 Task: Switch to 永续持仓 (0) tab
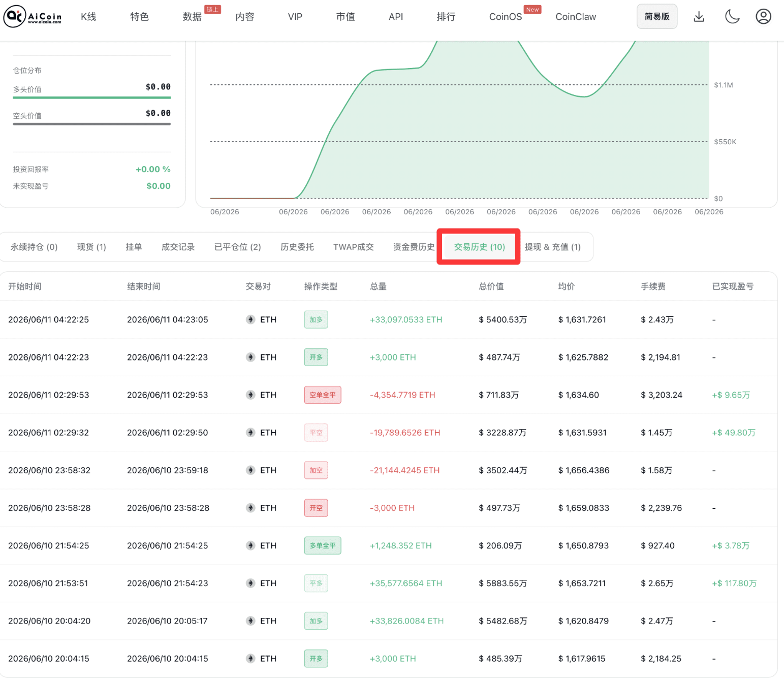(x=34, y=247)
